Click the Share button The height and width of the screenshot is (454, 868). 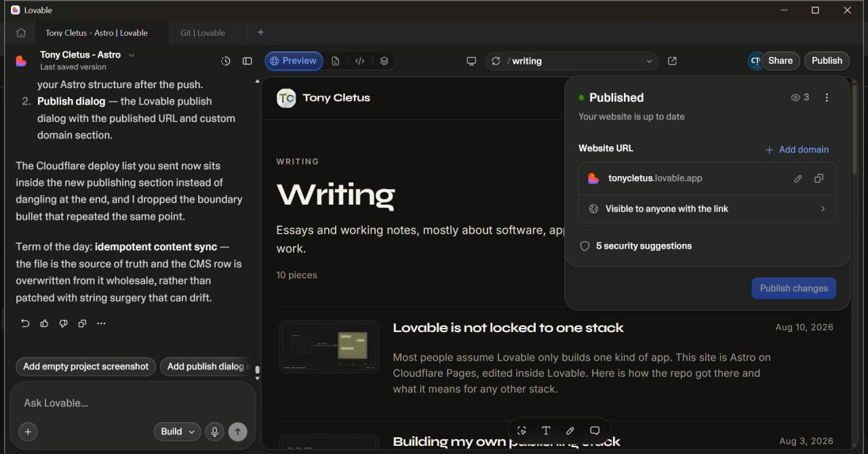click(781, 61)
